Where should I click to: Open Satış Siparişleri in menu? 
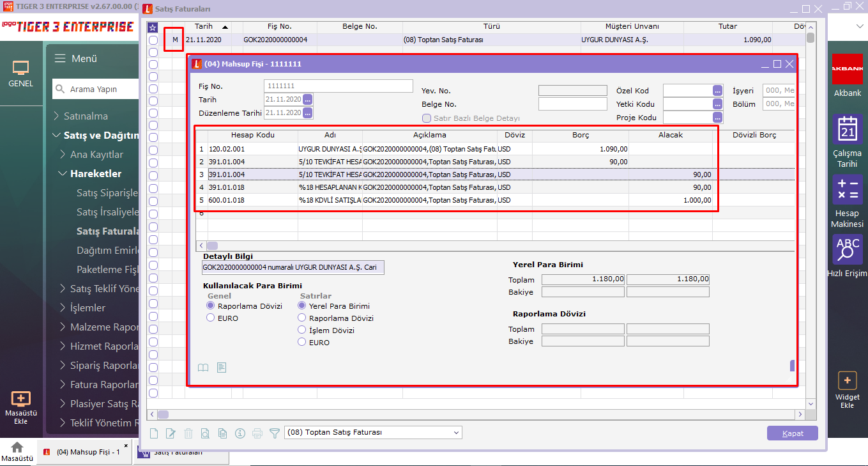[x=107, y=193]
